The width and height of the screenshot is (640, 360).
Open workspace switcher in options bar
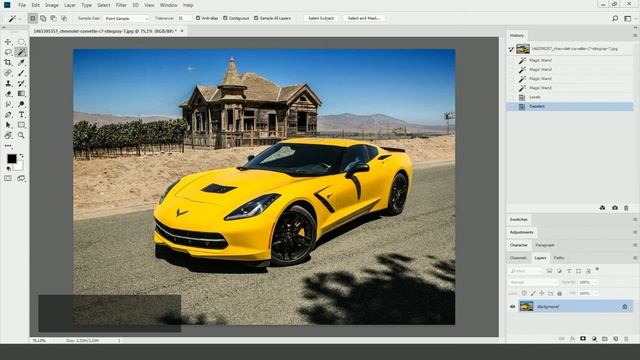pos(628,18)
